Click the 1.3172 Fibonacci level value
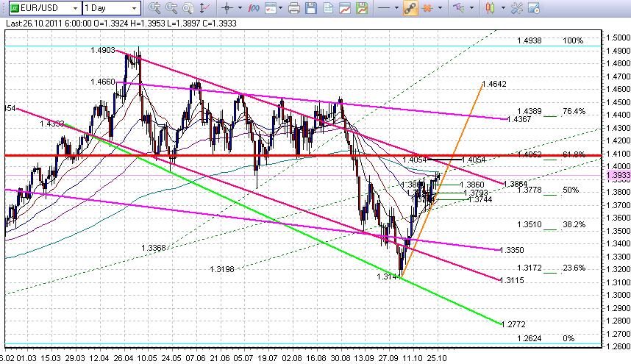 pos(530,268)
